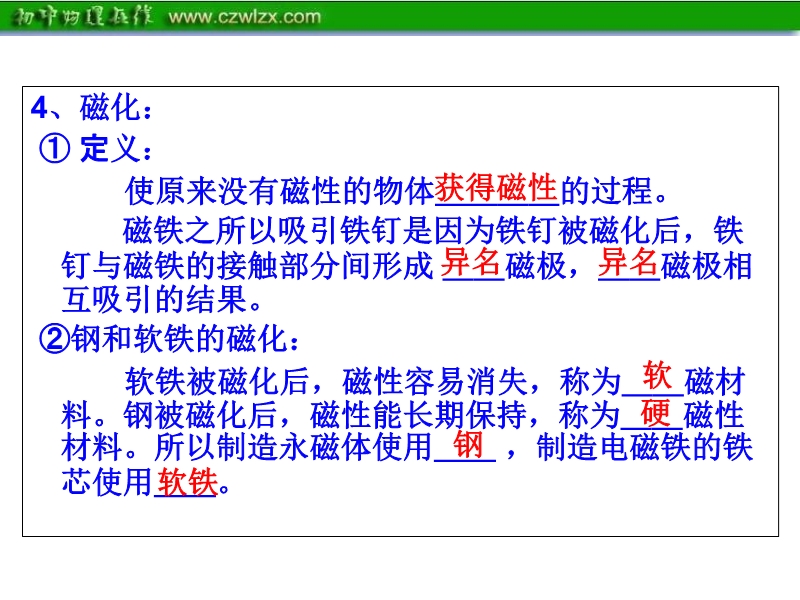Select the red answer "软铁" on last line
Viewport: 800px width, 600px height.
(x=187, y=482)
